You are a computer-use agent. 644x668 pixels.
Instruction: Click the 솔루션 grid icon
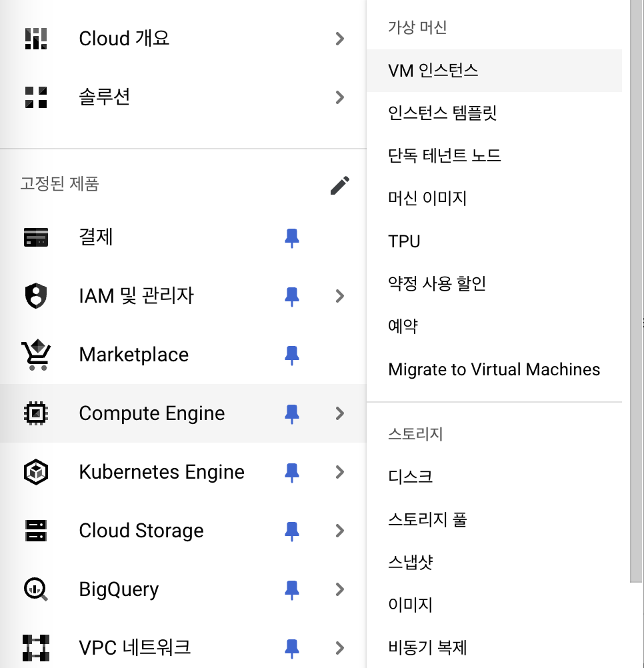click(36, 97)
